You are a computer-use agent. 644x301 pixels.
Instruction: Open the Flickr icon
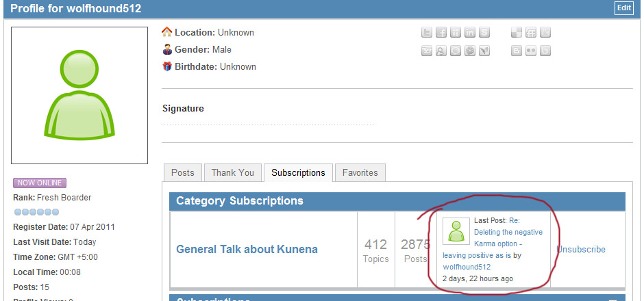coord(531,51)
